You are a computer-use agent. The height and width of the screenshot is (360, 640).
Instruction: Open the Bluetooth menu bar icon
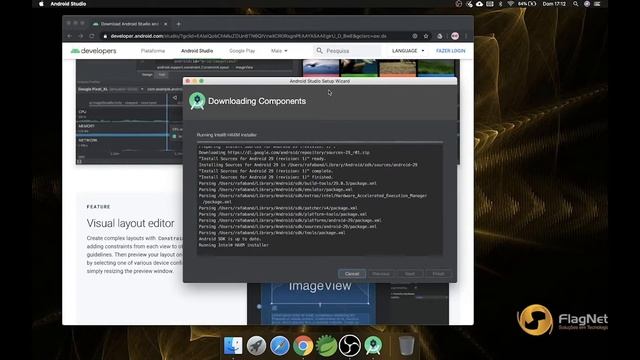[x=501, y=4]
